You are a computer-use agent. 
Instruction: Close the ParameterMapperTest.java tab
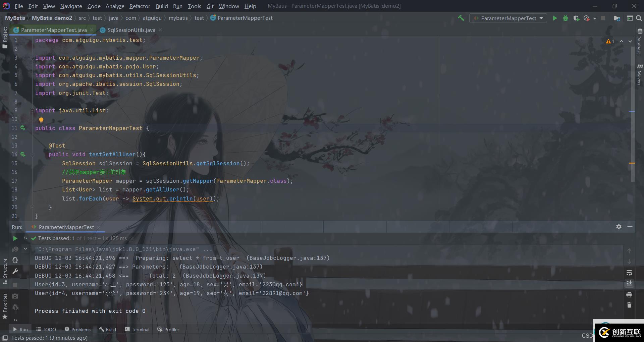[x=92, y=30]
